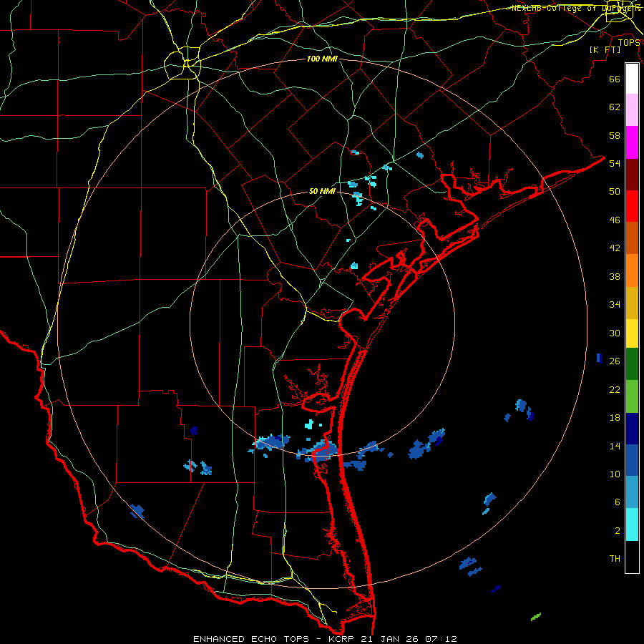Select the gold mustard legend swatch
The height and width of the screenshot is (644, 644).
coord(632,303)
